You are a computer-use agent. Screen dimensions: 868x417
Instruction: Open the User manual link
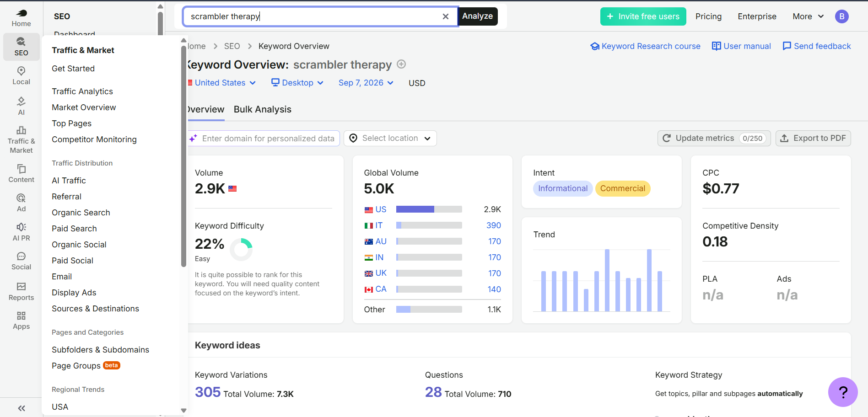[x=741, y=46]
